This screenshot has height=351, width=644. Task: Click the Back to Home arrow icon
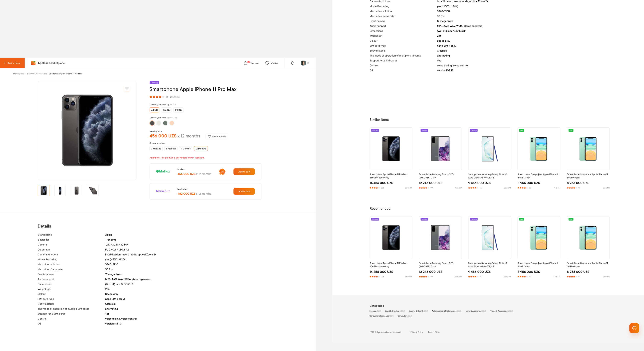click(x=5, y=63)
